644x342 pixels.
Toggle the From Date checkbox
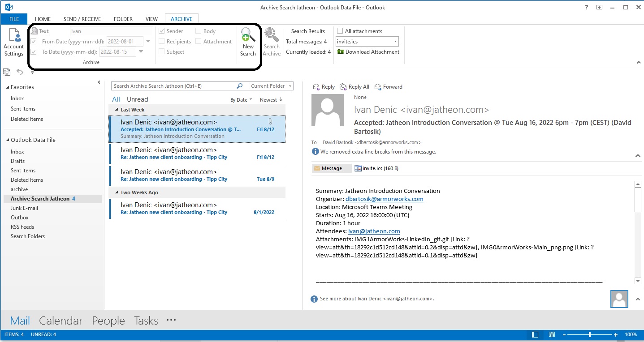pos(34,42)
